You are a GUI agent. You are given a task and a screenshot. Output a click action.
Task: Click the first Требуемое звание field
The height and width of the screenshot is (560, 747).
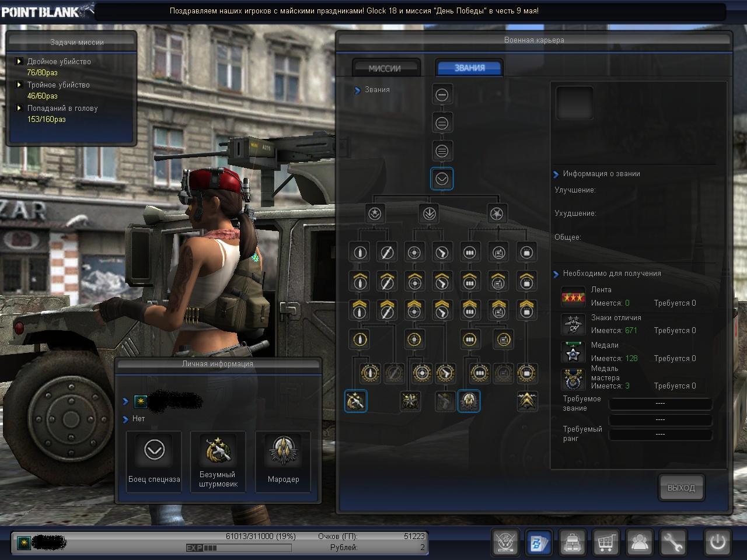coord(660,403)
